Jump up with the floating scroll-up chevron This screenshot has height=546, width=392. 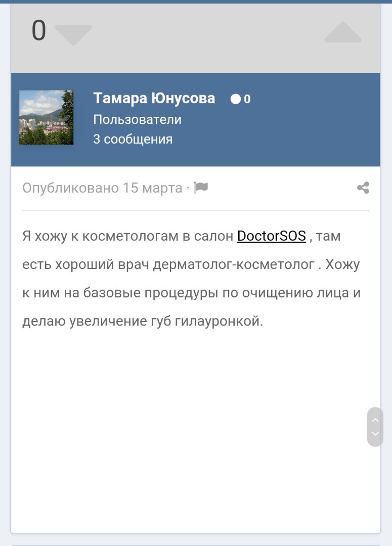pyautogui.click(x=375, y=420)
